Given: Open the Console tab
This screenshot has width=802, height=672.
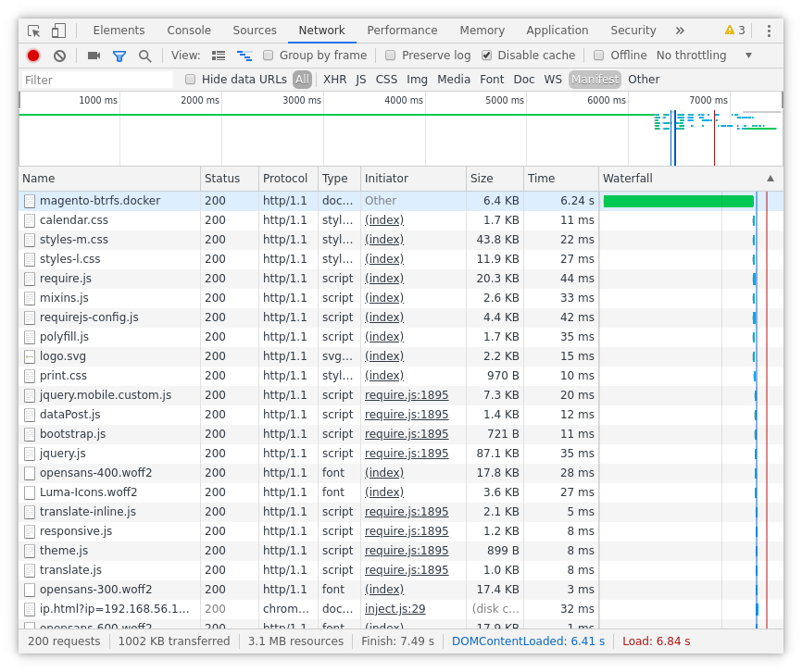Looking at the screenshot, I should (189, 31).
